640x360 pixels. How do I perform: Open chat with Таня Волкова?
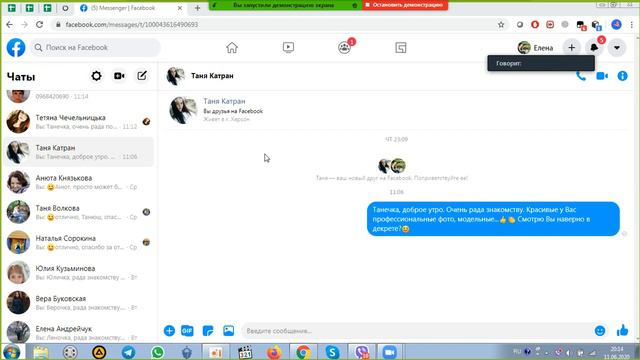click(x=78, y=212)
